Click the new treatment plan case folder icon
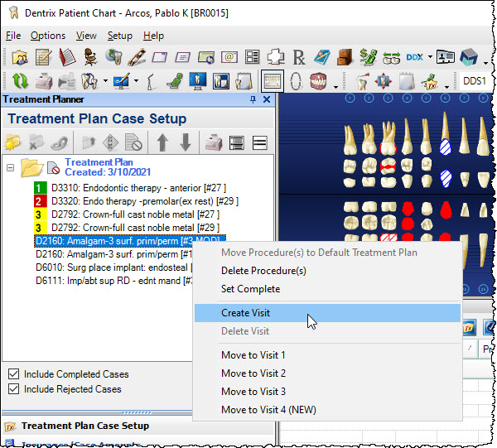497x448 pixels. [x=12, y=143]
